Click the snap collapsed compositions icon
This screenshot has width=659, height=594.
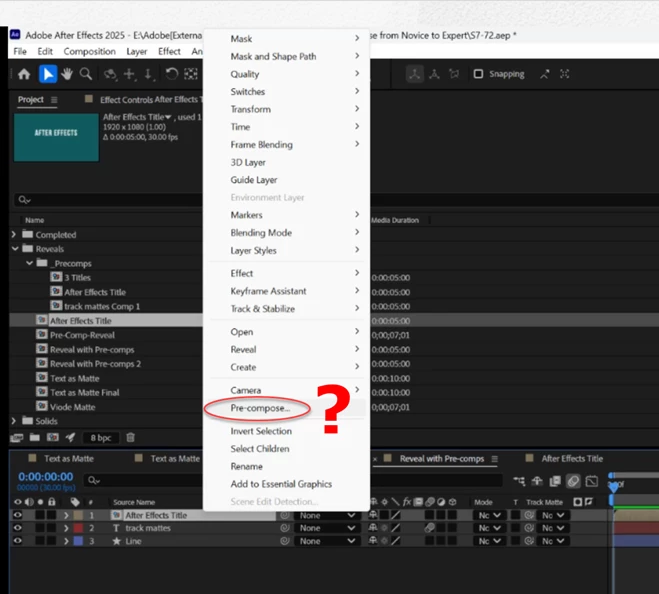564,74
